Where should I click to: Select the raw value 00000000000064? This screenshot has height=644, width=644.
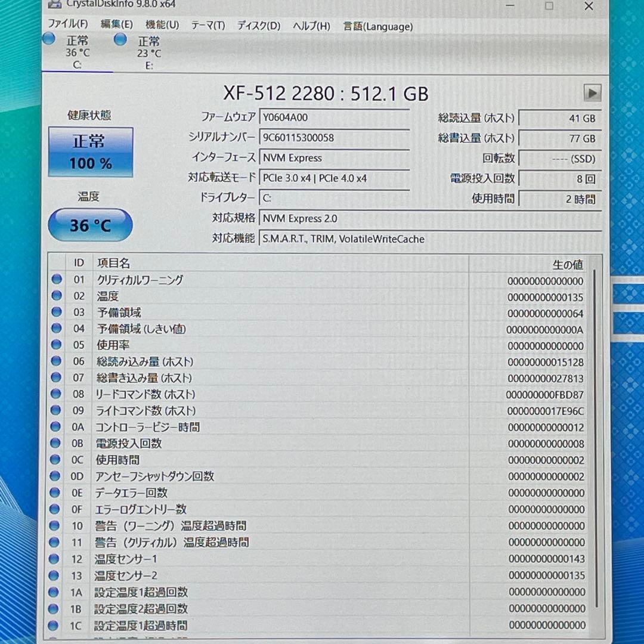[x=546, y=314]
